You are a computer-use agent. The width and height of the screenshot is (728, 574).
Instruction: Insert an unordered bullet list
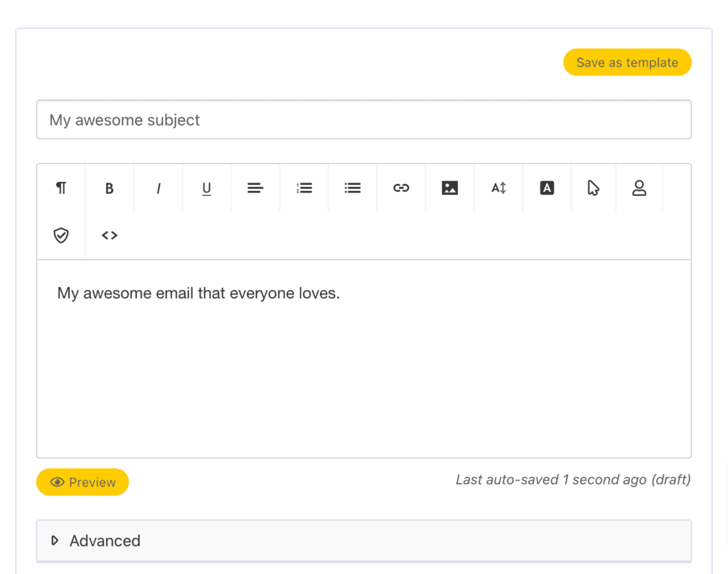(x=353, y=188)
